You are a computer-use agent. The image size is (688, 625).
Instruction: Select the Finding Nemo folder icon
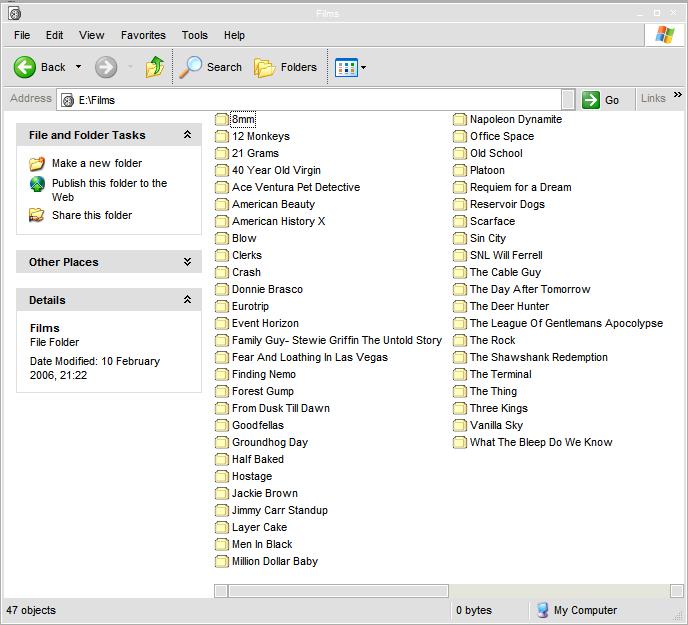coord(222,374)
